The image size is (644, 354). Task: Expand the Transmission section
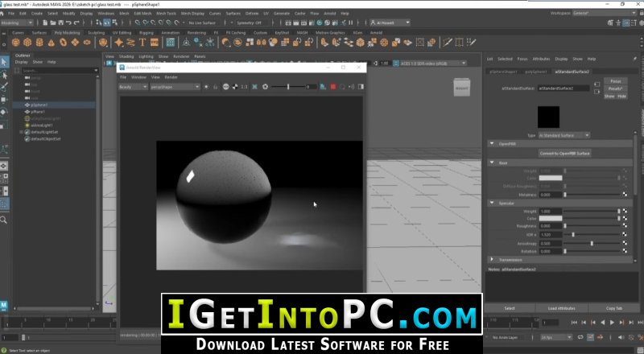pos(492,260)
